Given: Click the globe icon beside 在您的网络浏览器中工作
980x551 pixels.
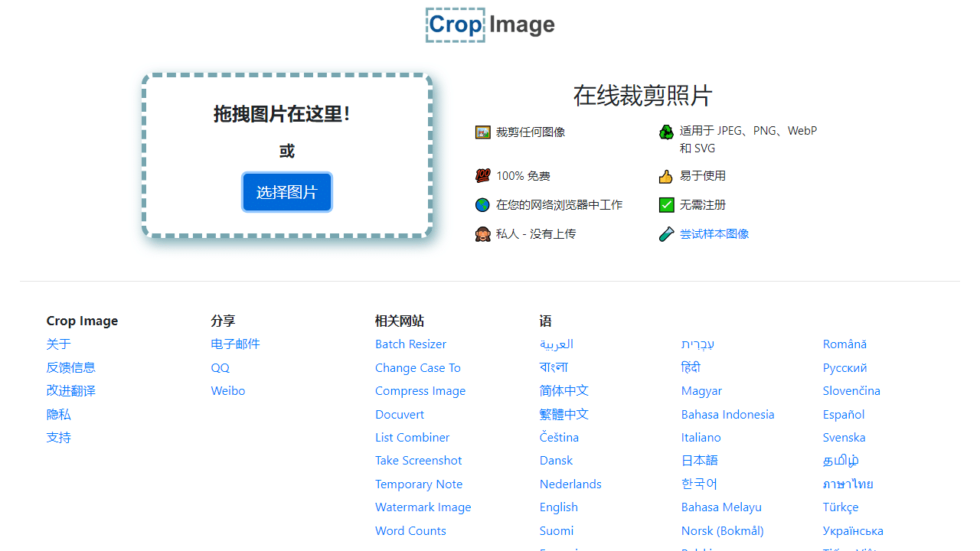Looking at the screenshot, I should tap(482, 205).
